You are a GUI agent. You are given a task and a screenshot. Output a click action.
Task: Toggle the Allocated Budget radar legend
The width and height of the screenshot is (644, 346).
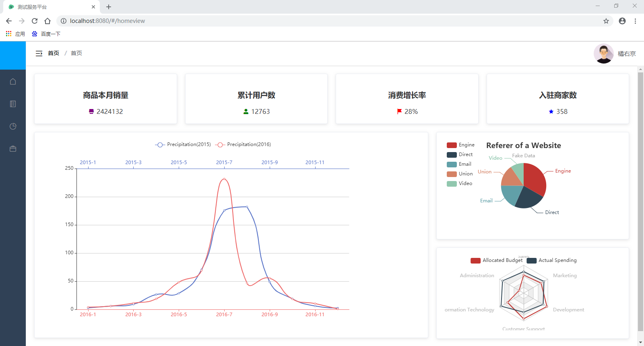click(497, 260)
